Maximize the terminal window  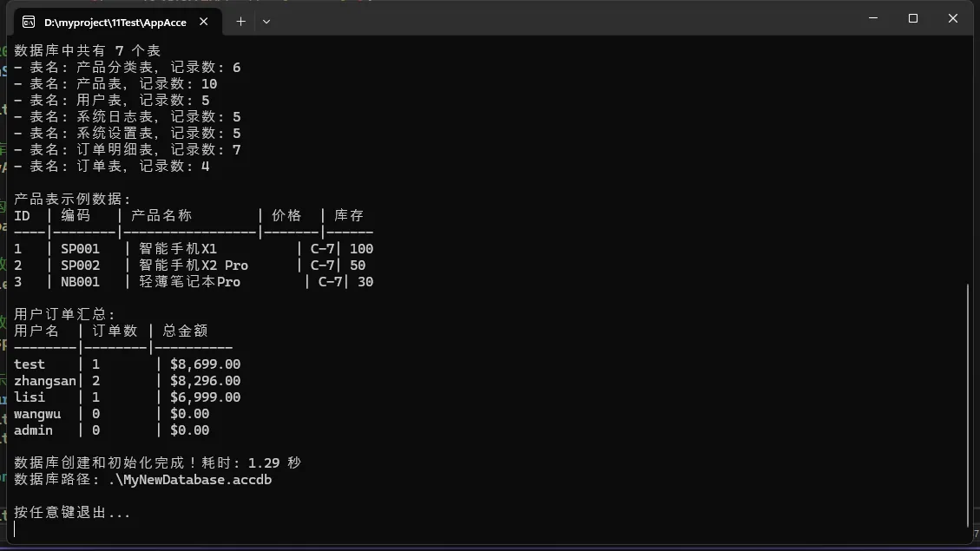click(x=913, y=18)
